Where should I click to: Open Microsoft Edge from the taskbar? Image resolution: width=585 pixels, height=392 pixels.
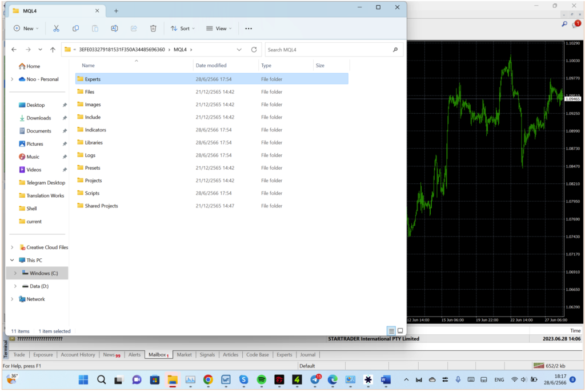332,379
